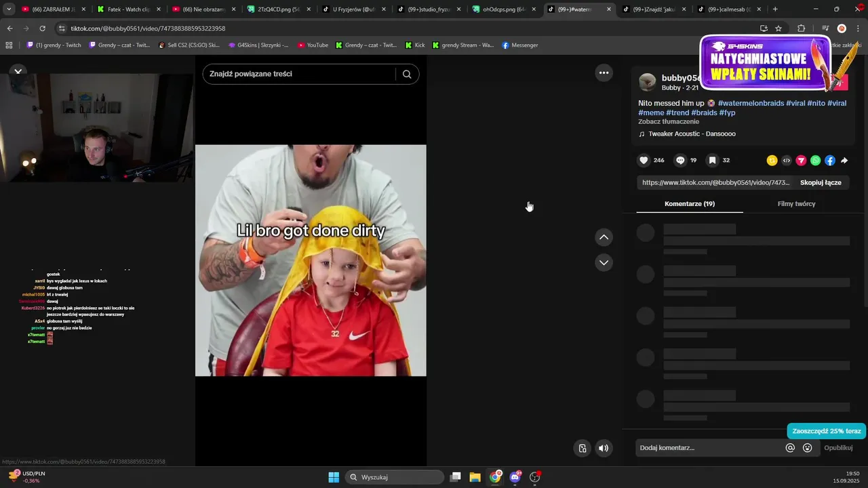Open the #nito hashtag link
The width and height of the screenshot is (868, 488).
click(x=816, y=103)
